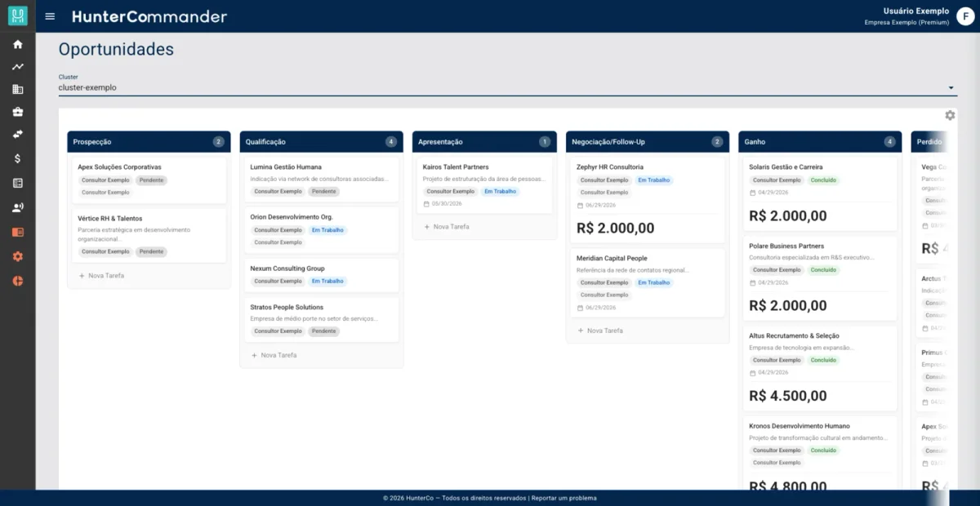
Task: Click Em Trabalho chip on Kairos card
Action: 500,192
